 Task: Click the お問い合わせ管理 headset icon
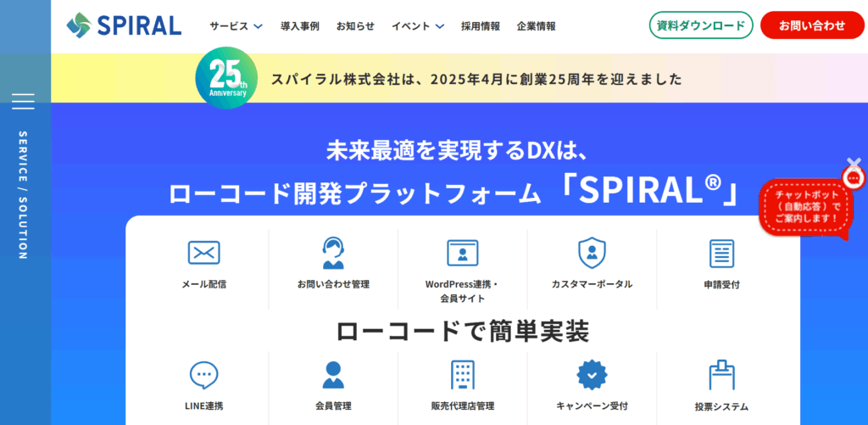coord(333,253)
